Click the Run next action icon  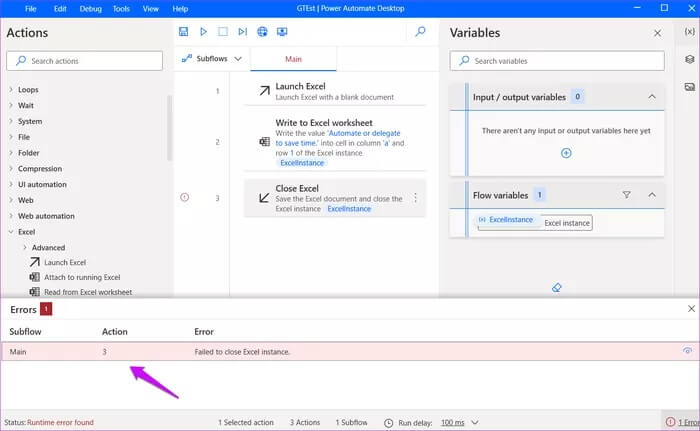click(x=241, y=32)
